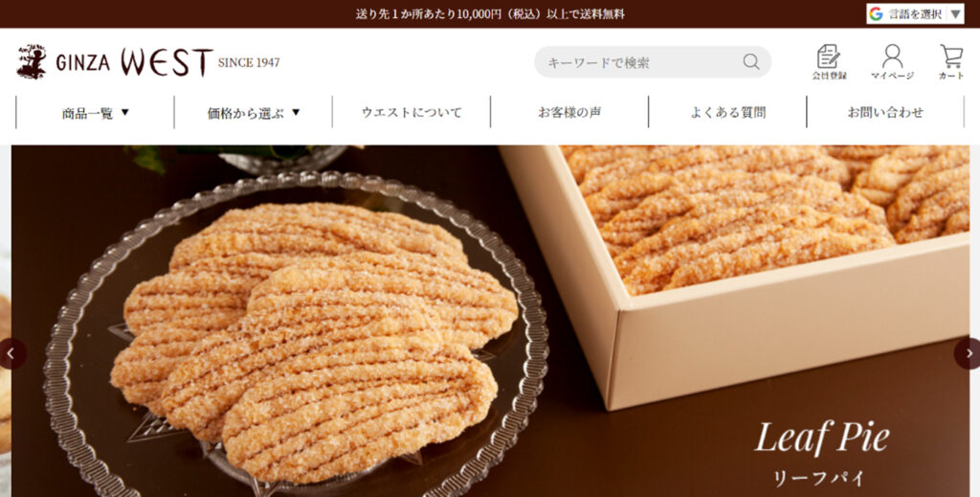Click the GINZA WEST wordmark

(134, 62)
